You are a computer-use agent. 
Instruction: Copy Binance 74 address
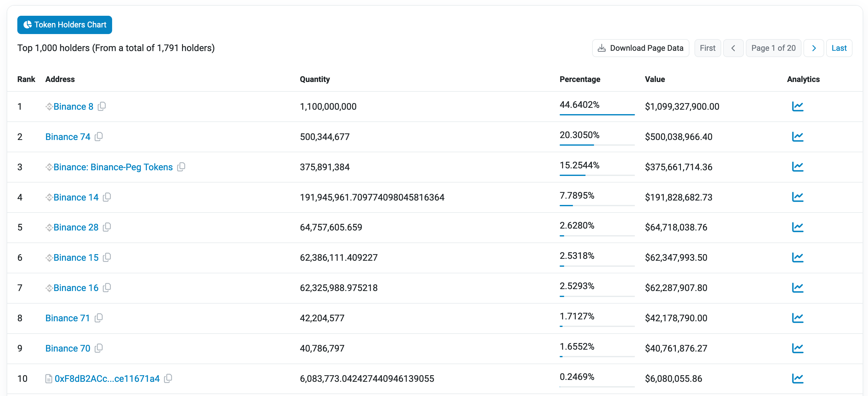point(99,136)
